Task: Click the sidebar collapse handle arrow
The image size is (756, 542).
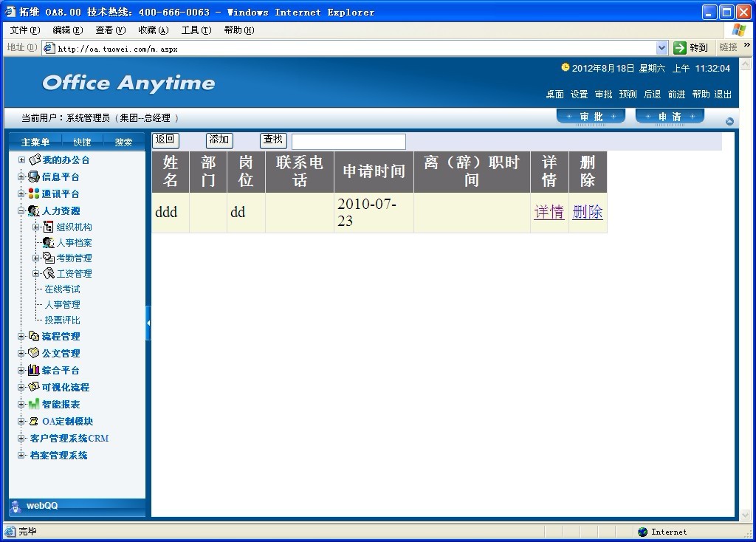Action: 148,323
